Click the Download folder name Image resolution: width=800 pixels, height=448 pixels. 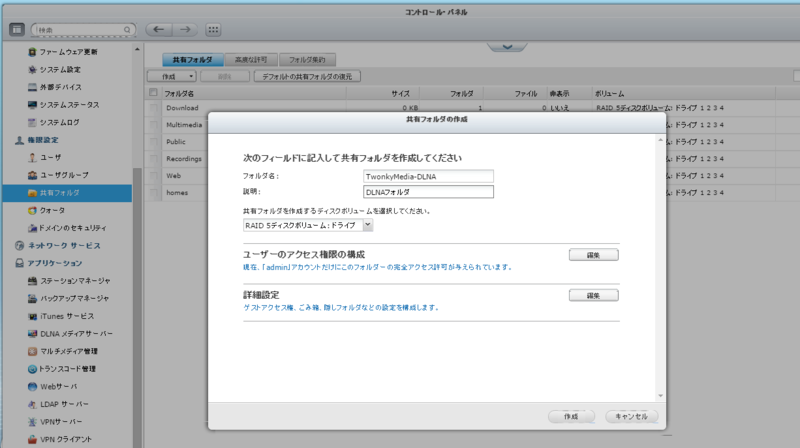tap(182, 108)
